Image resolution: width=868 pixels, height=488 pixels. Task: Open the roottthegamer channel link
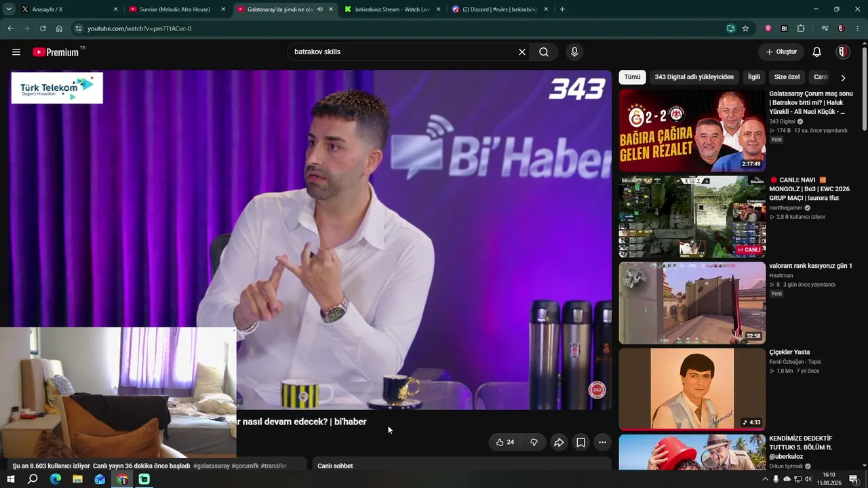tap(785, 207)
